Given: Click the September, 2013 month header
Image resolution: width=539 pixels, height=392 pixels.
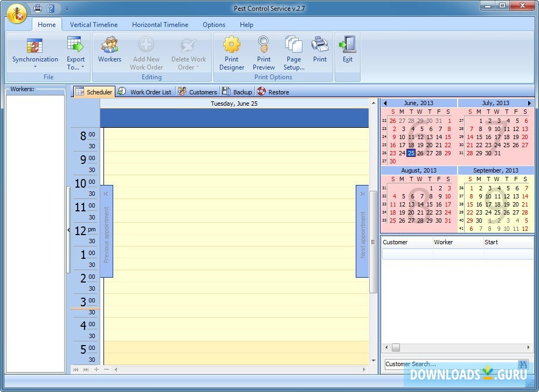Looking at the screenshot, I should tap(496, 170).
